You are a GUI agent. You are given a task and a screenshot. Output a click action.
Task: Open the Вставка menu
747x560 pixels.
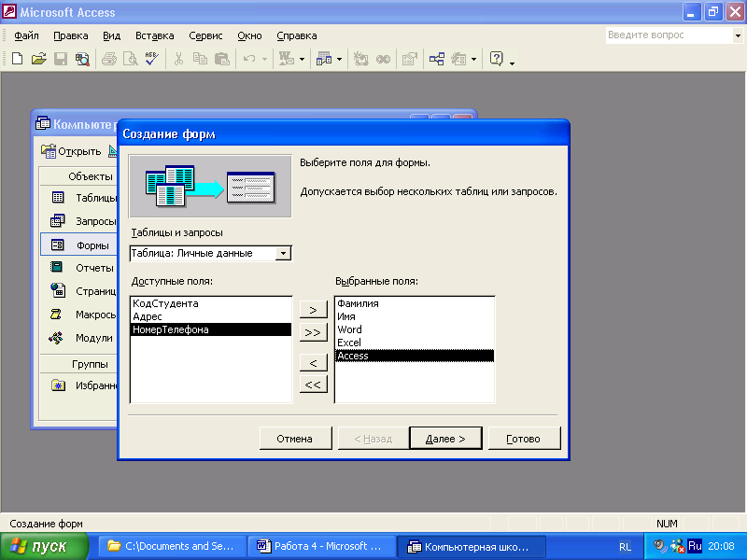coord(154,35)
